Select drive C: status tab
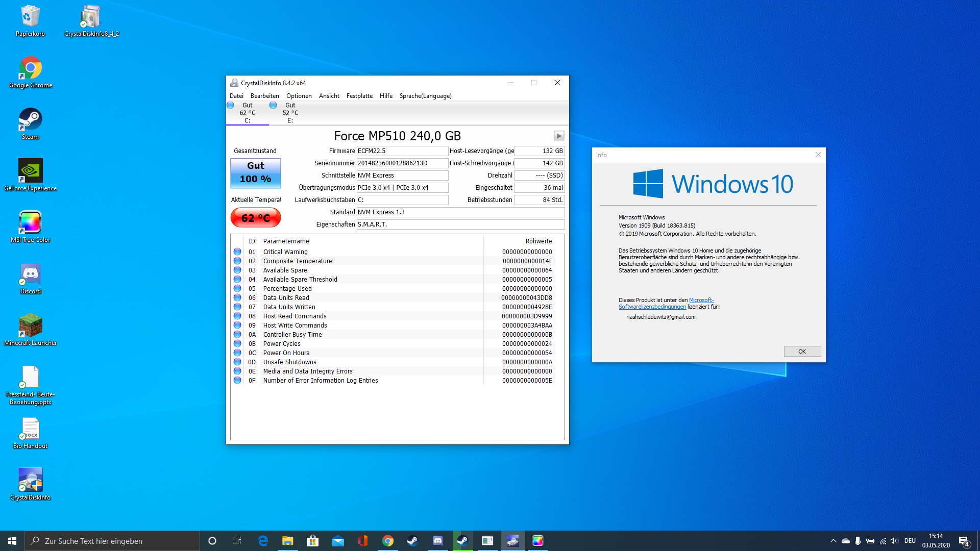Image resolution: width=980 pixels, height=551 pixels. pyautogui.click(x=247, y=113)
